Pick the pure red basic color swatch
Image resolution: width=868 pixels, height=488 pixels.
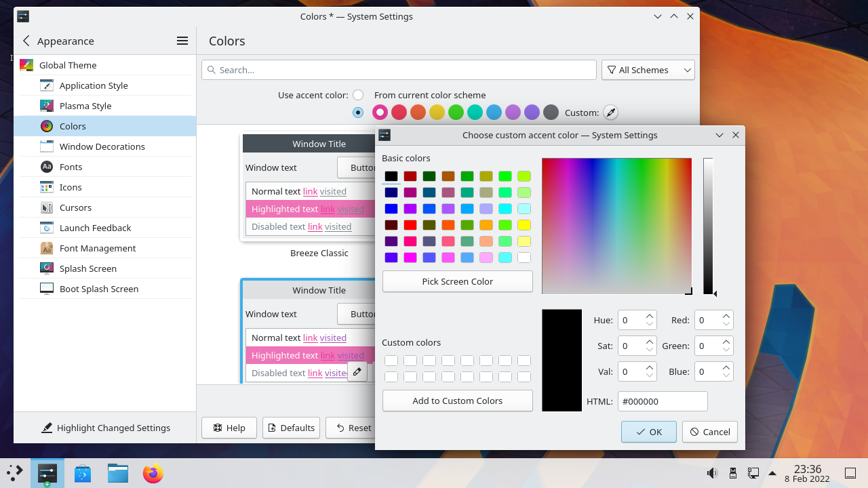tap(410, 225)
